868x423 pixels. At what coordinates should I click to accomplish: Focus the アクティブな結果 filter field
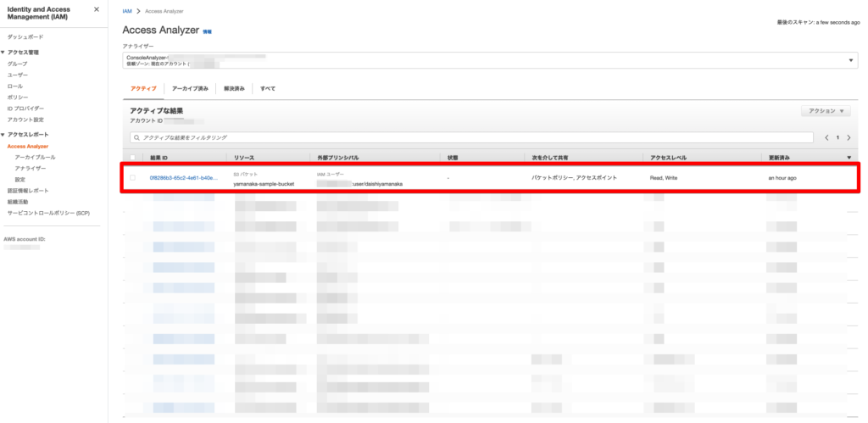click(475, 137)
